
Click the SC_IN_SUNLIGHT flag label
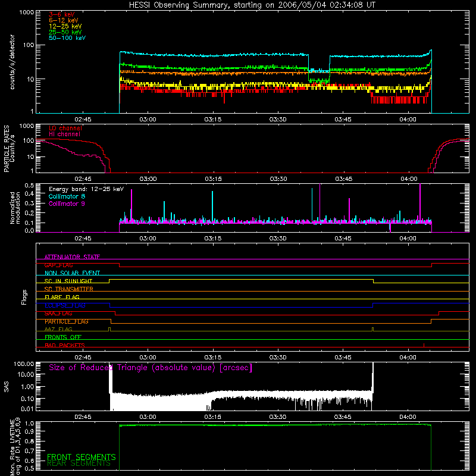(68, 281)
